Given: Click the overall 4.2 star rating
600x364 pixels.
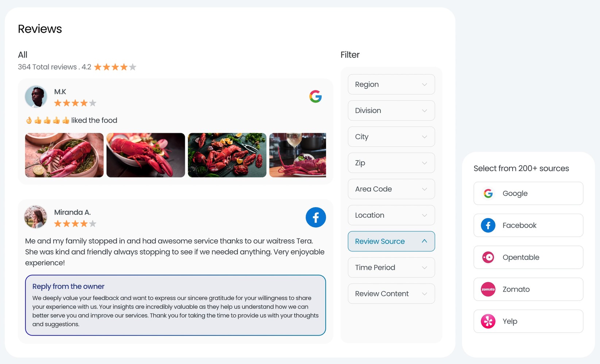Looking at the screenshot, I should pyautogui.click(x=115, y=67).
